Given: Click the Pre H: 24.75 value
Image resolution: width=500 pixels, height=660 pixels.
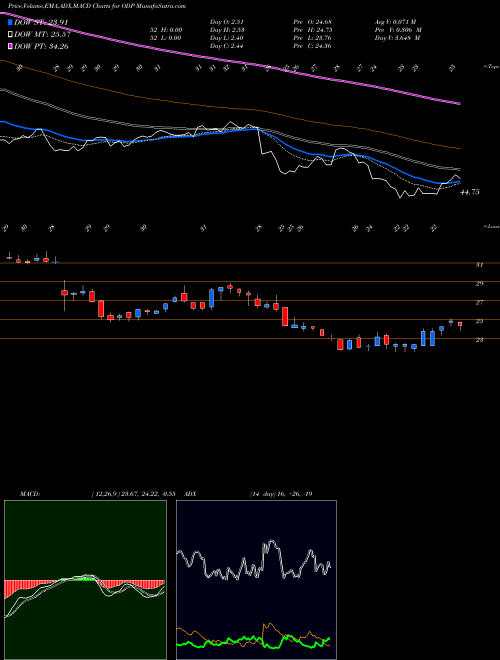Looking at the screenshot, I should point(314,30).
